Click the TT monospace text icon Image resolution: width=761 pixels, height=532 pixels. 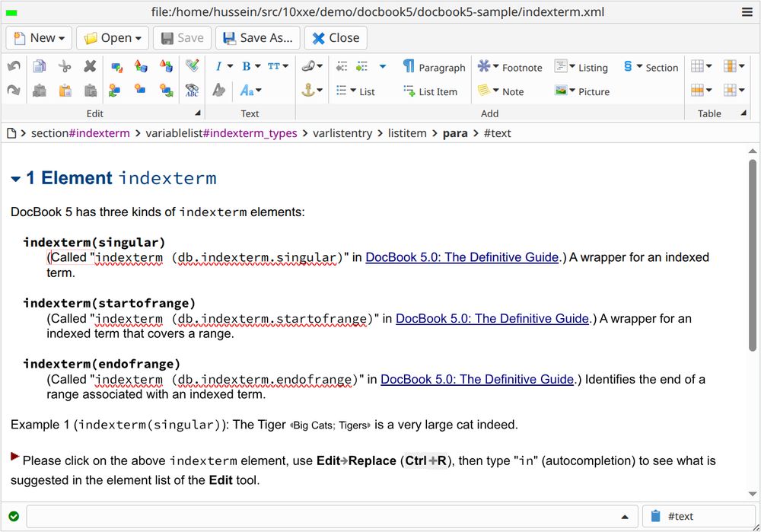(274, 66)
